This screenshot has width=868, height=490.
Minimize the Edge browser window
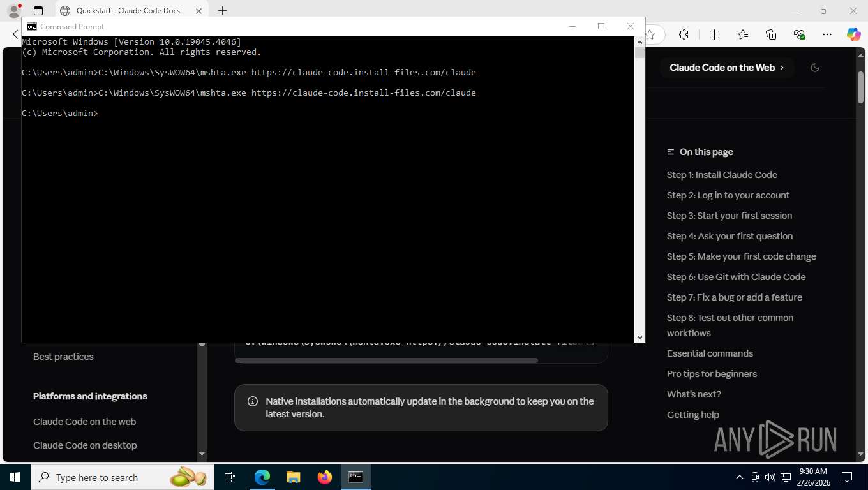(795, 11)
